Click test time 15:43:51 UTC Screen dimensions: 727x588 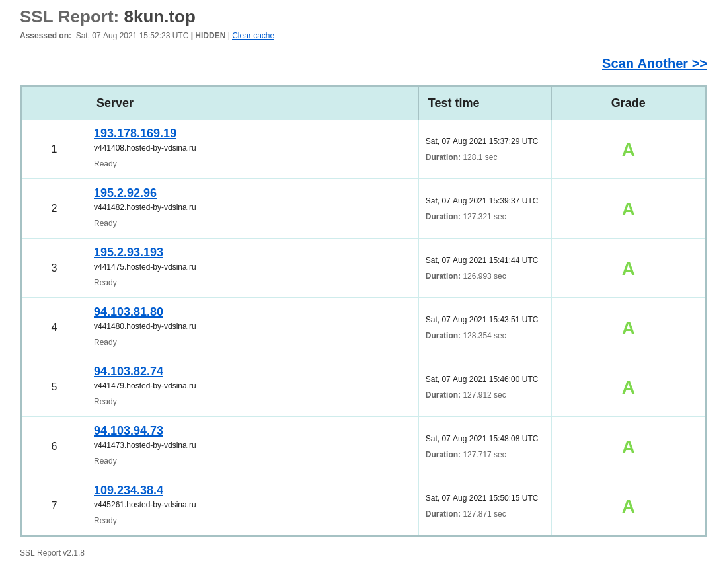482,320
